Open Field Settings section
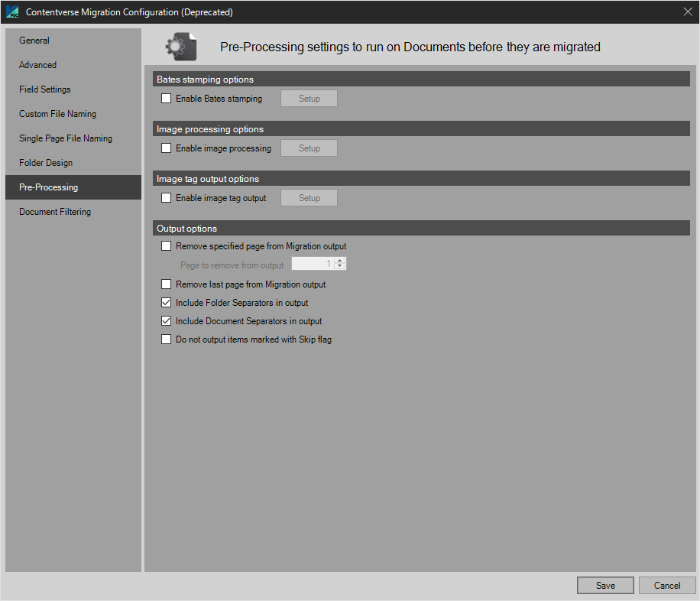 point(73,89)
